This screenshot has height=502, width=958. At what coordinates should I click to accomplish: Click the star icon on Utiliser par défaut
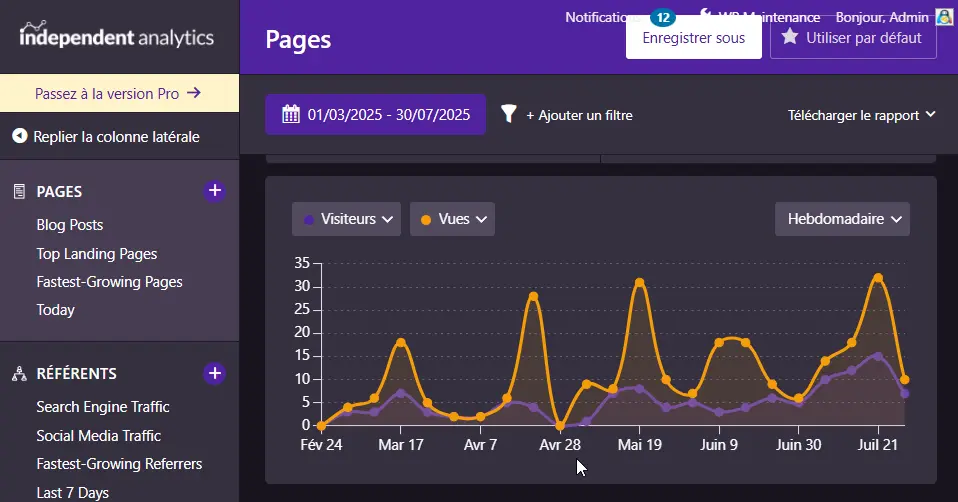[789, 37]
